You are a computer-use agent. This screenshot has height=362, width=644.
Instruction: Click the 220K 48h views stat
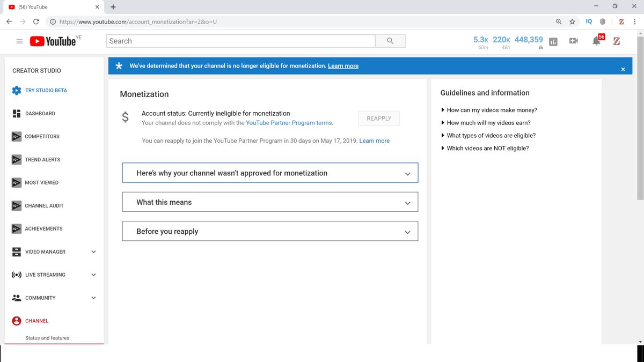(502, 42)
